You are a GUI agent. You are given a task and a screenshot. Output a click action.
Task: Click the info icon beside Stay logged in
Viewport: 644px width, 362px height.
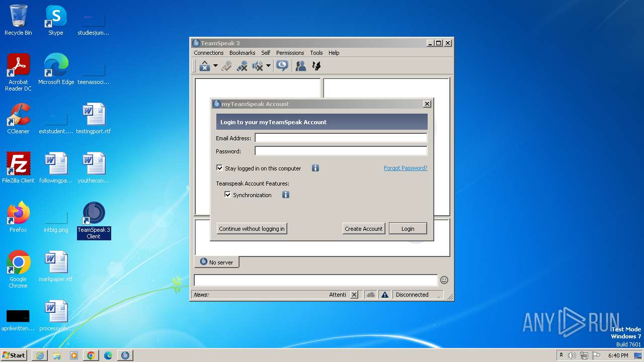tap(315, 168)
